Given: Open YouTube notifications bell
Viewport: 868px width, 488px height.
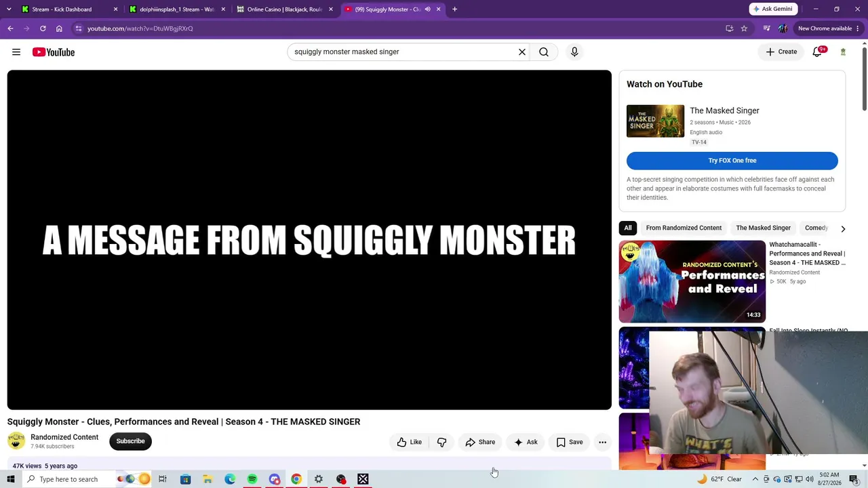Looking at the screenshot, I should pos(818,52).
